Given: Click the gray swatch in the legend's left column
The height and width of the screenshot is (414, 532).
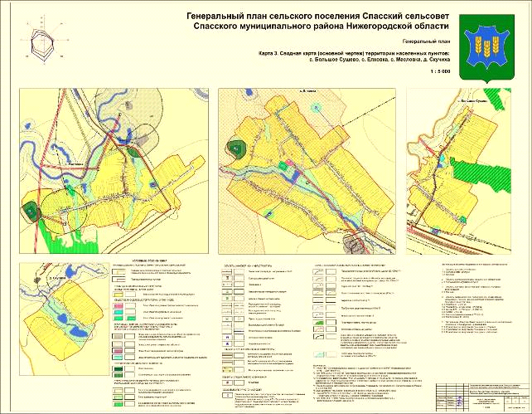Looking at the screenshot, I should pos(118,336).
